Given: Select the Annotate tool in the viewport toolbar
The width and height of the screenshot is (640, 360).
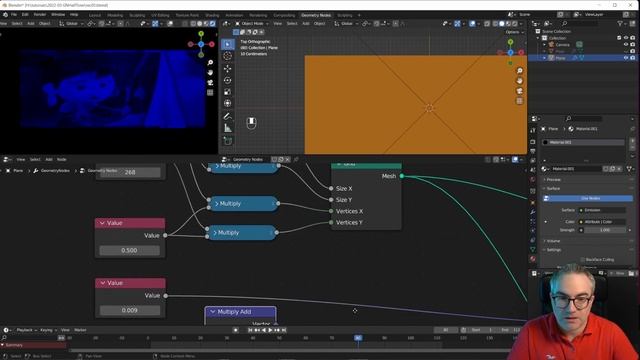Looking at the screenshot, I should point(228,117).
